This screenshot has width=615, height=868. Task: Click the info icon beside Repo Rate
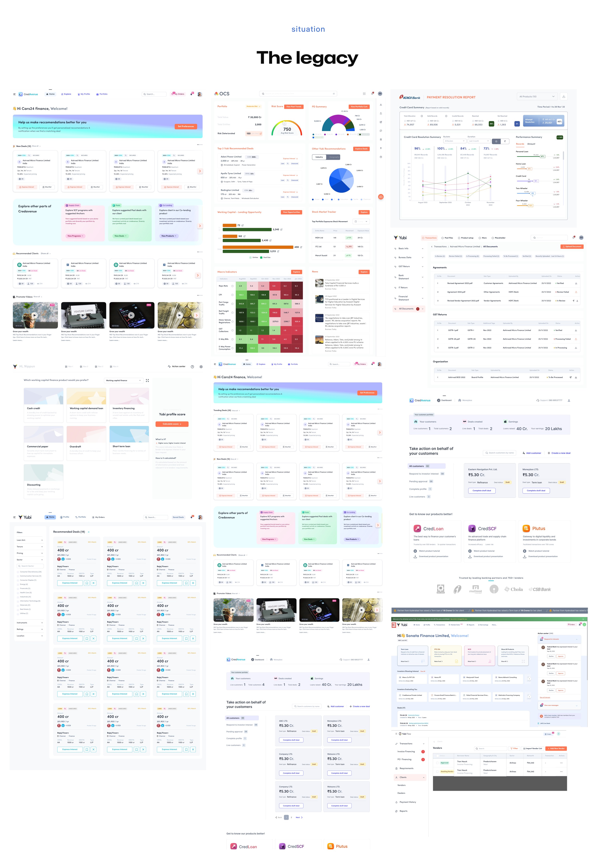coord(232,286)
